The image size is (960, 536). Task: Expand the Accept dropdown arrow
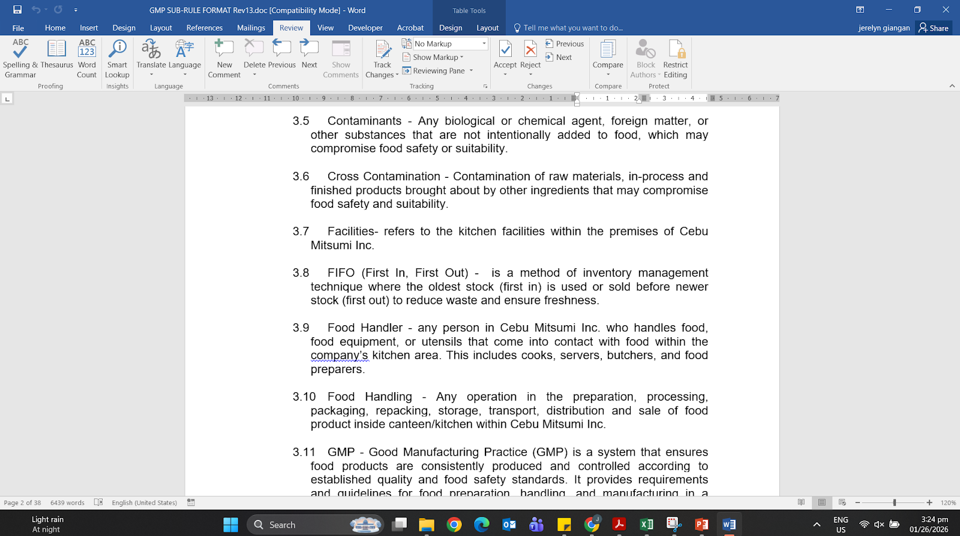pyautogui.click(x=505, y=75)
